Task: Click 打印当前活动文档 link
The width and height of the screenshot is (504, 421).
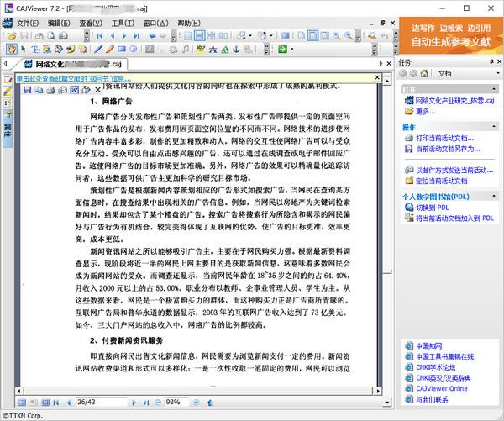Action: pos(444,139)
